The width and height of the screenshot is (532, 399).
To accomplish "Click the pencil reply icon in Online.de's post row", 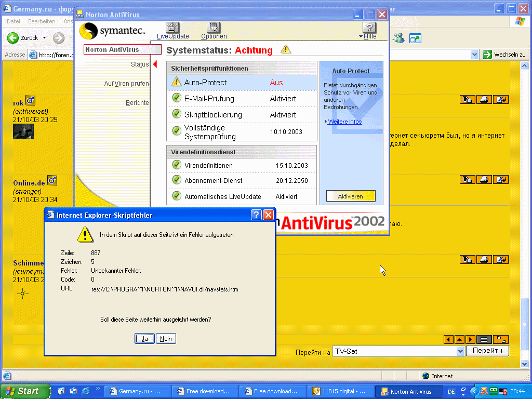I will (501, 179).
